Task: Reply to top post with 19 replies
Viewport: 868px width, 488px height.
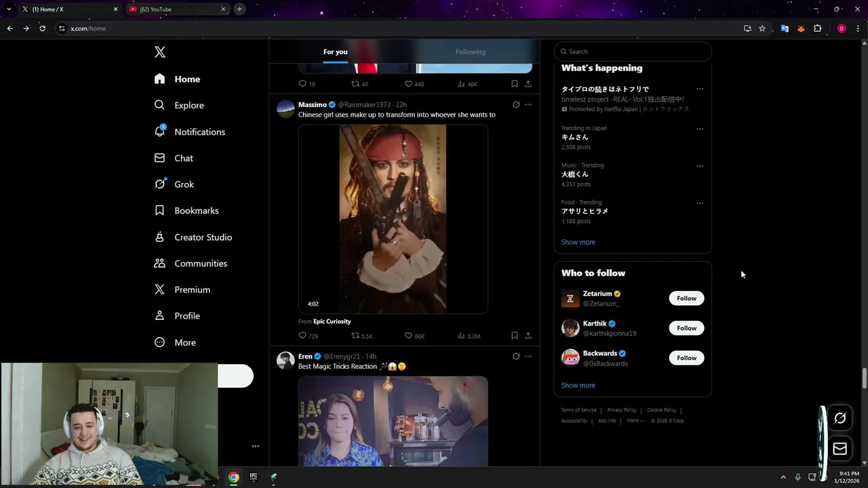Action: point(307,84)
